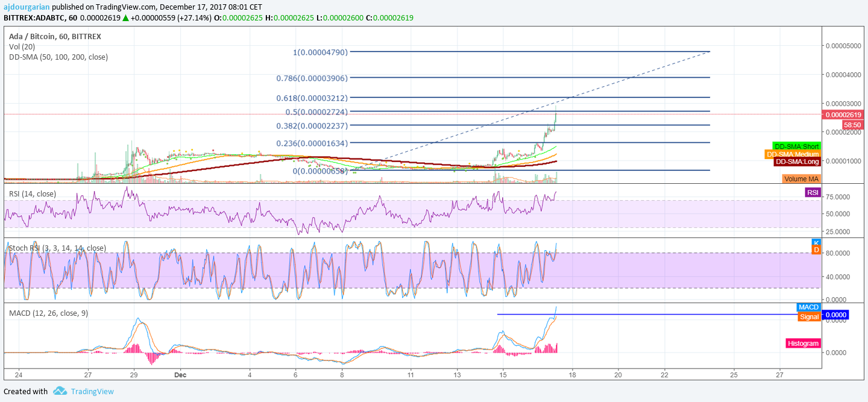Click the 29 date label on time axis
Screen dimensions: 868x402
[134, 374]
